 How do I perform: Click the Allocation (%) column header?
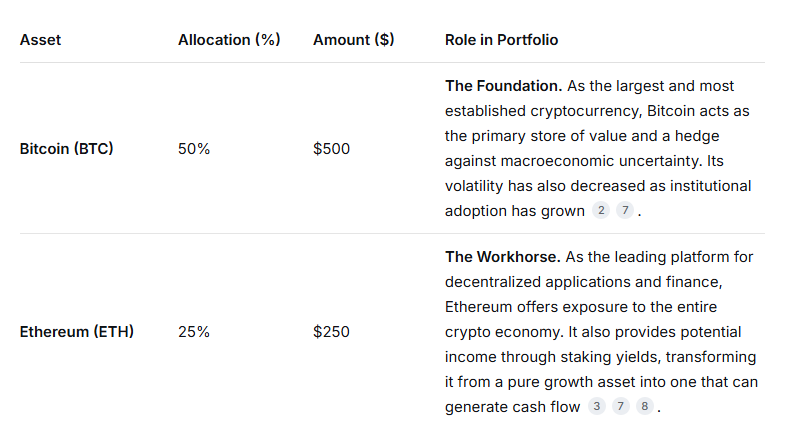click(x=229, y=40)
